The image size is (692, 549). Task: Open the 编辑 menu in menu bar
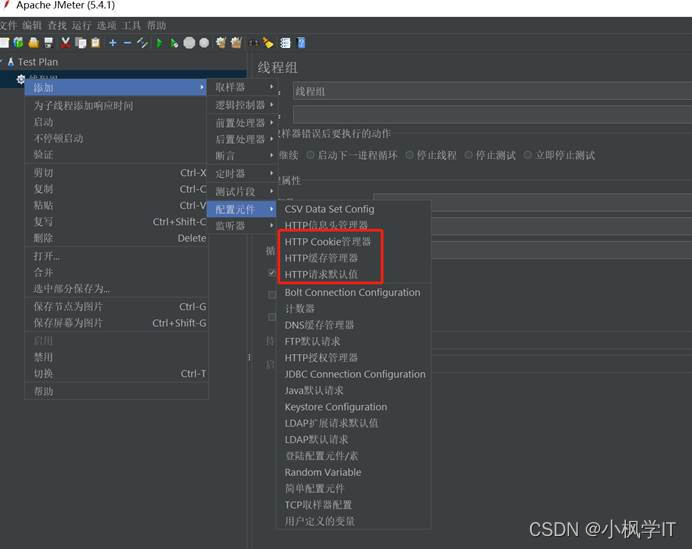pyautogui.click(x=32, y=26)
